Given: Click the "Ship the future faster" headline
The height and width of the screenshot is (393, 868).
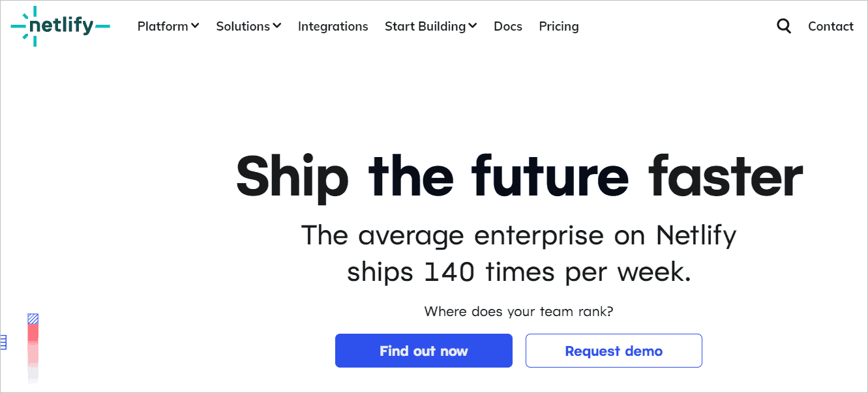Looking at the screenshot, I should (518, 176).
